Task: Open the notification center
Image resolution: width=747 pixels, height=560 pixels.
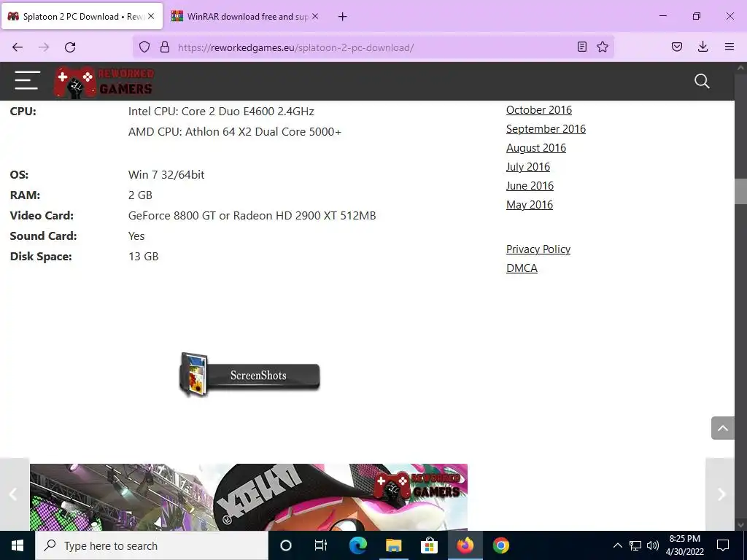Action: point(723,545)
